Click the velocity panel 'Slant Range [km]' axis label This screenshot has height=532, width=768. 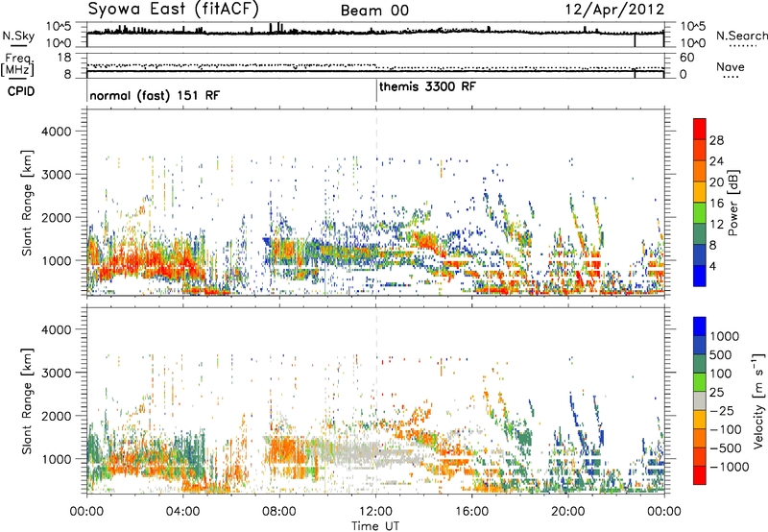click(27, 400)
